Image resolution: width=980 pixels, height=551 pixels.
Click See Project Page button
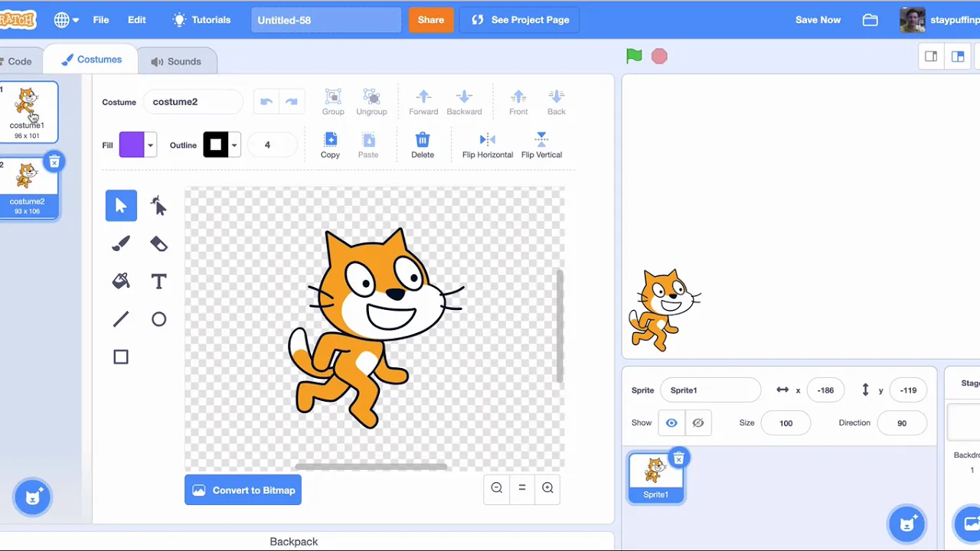520,20
